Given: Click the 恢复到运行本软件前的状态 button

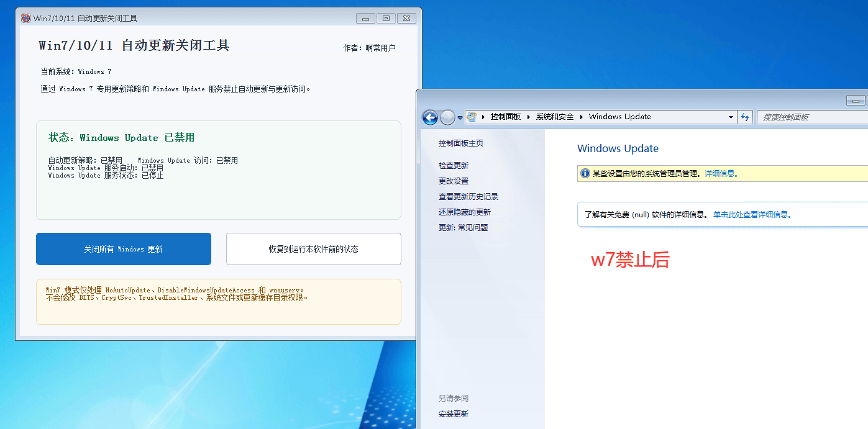Looking at the screenshot, I should click(x=314, y=249).
